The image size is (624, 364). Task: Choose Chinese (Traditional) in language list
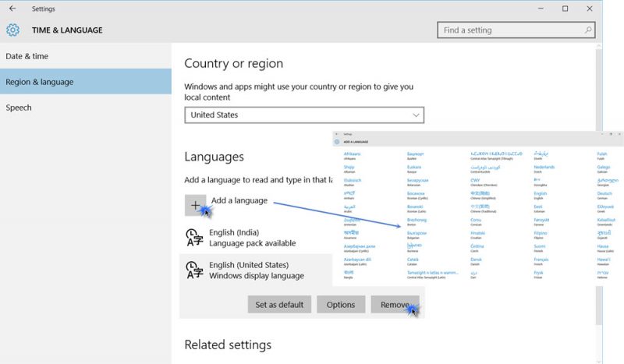point(483,208)
